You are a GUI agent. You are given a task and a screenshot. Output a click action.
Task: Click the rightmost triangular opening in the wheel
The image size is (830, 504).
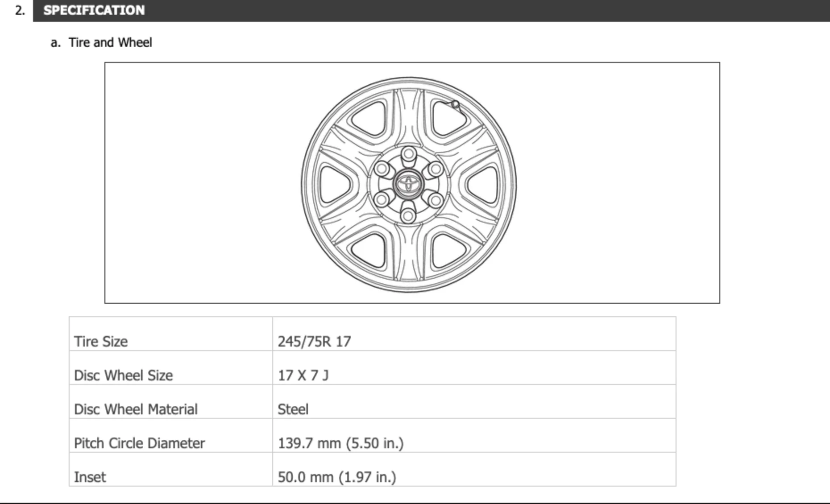483,185
